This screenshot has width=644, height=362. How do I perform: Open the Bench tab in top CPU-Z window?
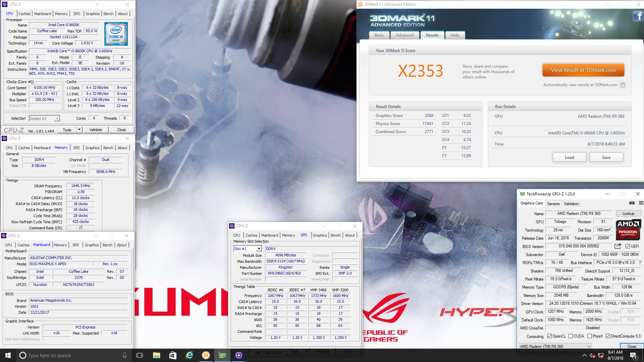pyautogui.click(x=108, y=14)
